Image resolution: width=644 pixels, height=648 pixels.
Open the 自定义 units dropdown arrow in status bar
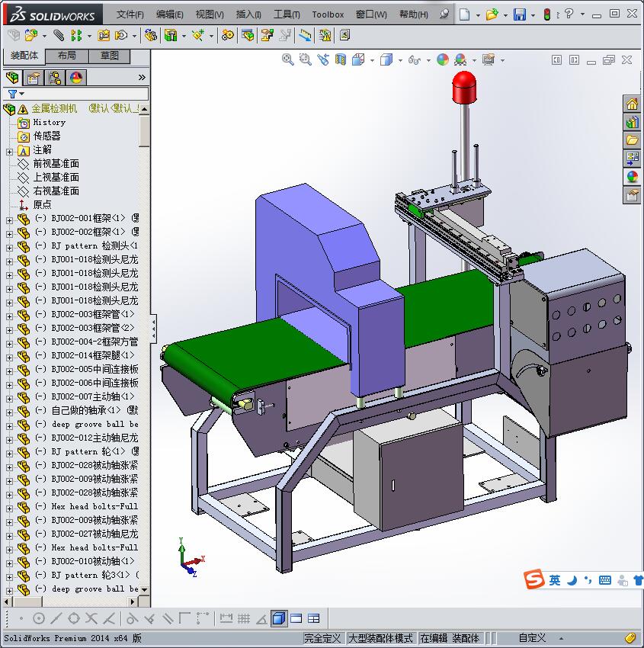tap(561, 638)
